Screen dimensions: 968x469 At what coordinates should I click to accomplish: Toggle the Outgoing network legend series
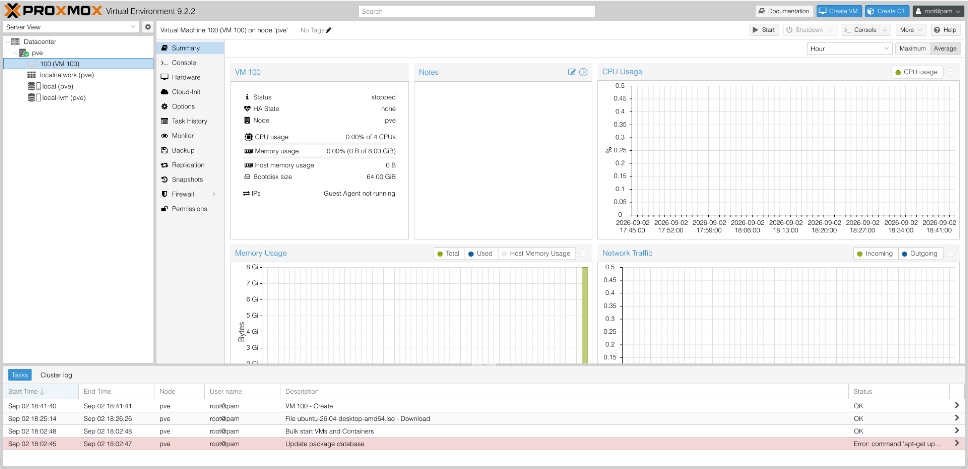(920, 253)
